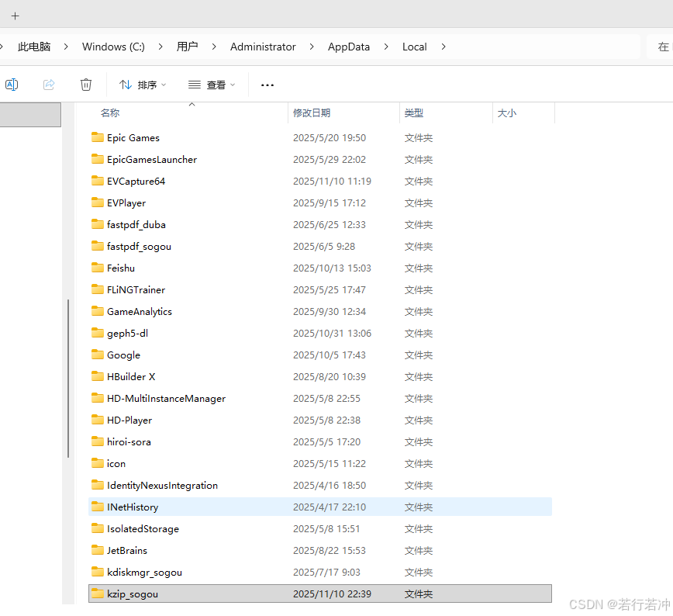The width and height of the screenshot is (673, 616).
Task: Open a new tab with plus button
Action: [15, 16]
